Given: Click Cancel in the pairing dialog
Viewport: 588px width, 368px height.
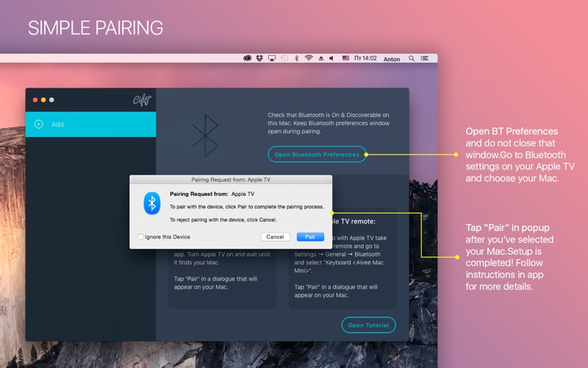Looking at the screenshot, I should click(x=275, y=237).
